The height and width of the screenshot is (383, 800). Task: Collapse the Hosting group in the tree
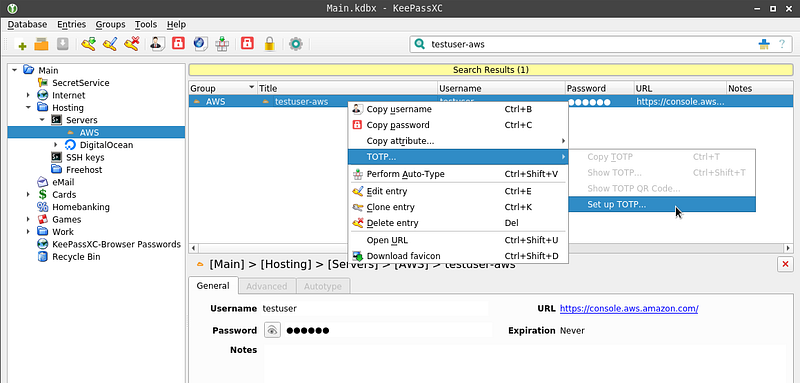pos(29,108)
